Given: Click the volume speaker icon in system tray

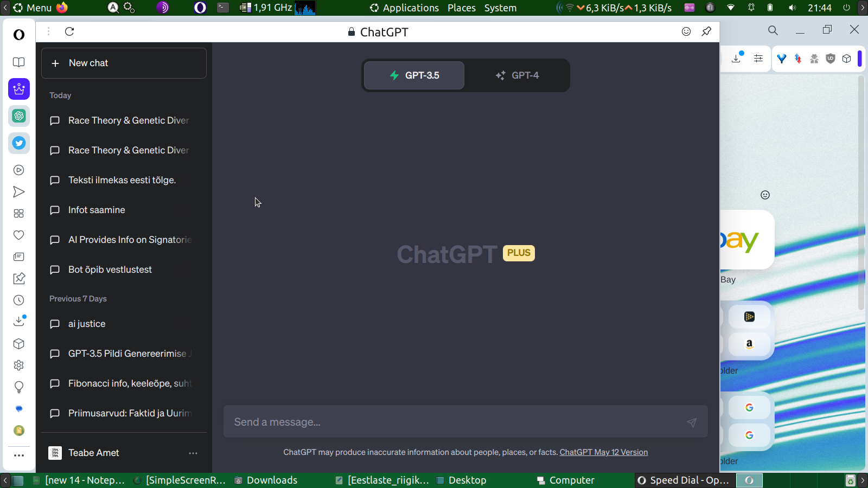Looking at the screenshot, I should click(x=793, y=8).
